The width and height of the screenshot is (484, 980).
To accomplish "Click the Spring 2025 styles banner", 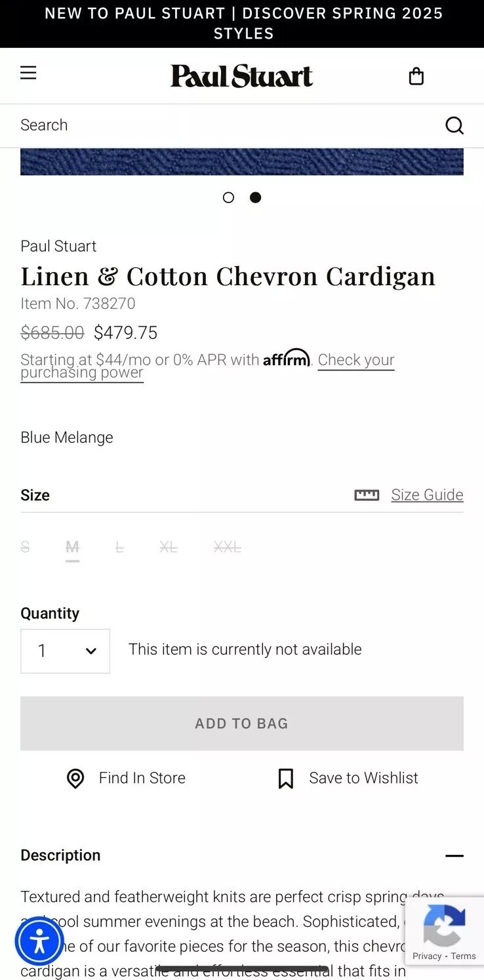I will (242, 24).
